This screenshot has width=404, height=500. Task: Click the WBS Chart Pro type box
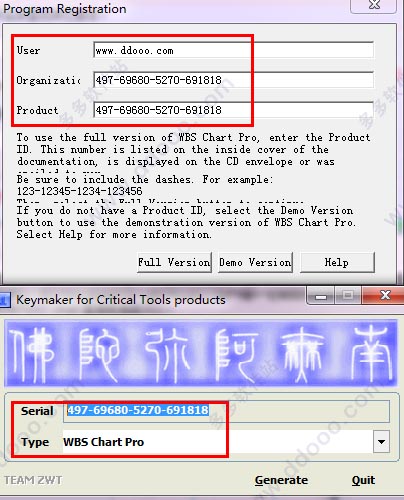[x=218, y=442]
